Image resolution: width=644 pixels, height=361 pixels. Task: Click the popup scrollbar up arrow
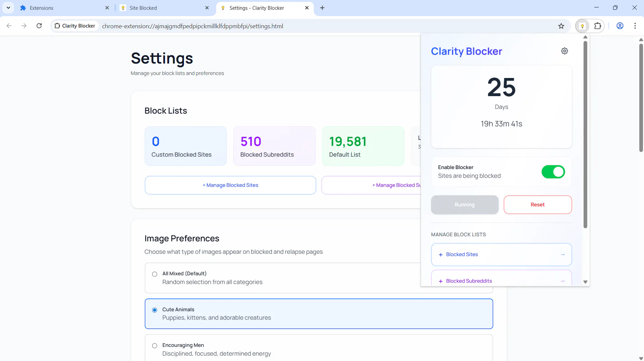click(585, 37)
